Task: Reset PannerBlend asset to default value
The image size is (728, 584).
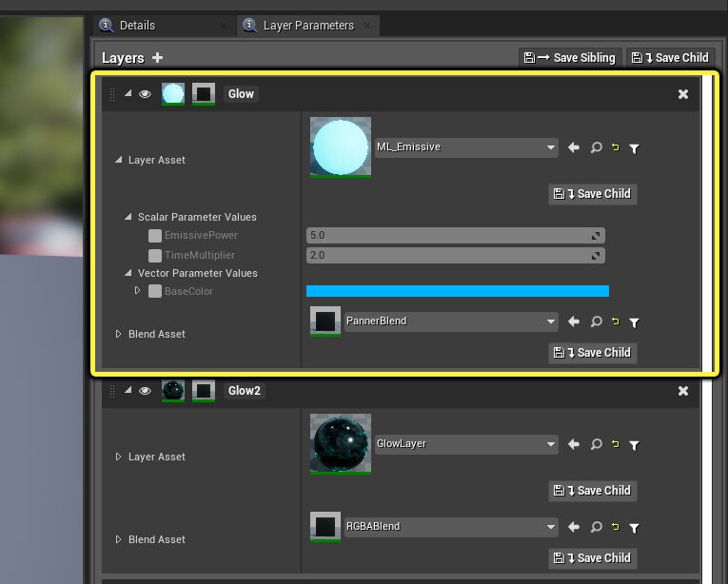Action: point(615,321)
